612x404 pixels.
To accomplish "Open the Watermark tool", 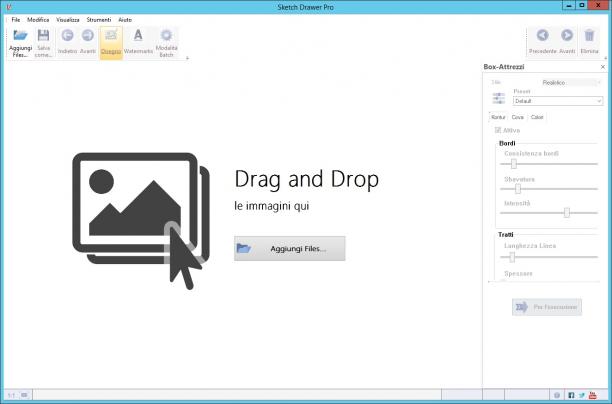I will (138, 43).
